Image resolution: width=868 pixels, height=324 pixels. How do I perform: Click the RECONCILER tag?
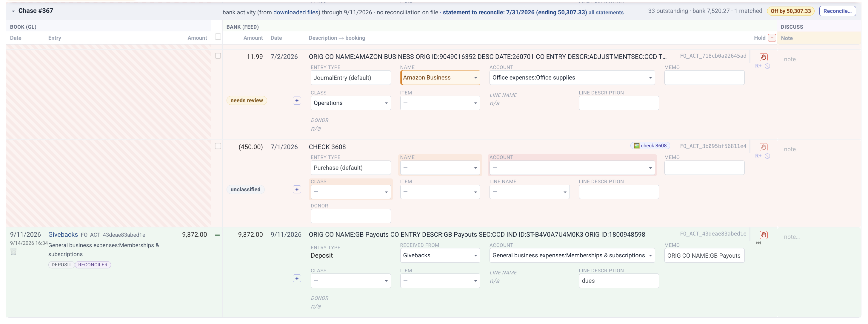(x=93, y=265)
